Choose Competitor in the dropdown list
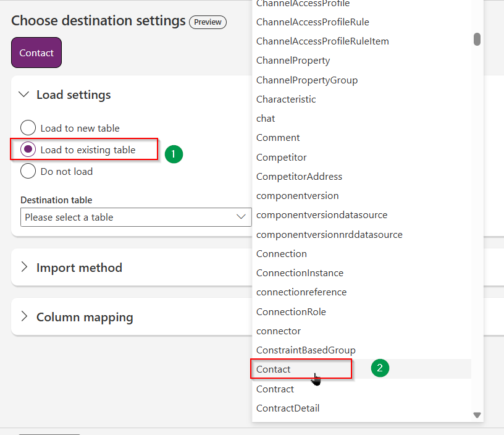The height and width of the screenshot is (435, 504). (361, 157)
